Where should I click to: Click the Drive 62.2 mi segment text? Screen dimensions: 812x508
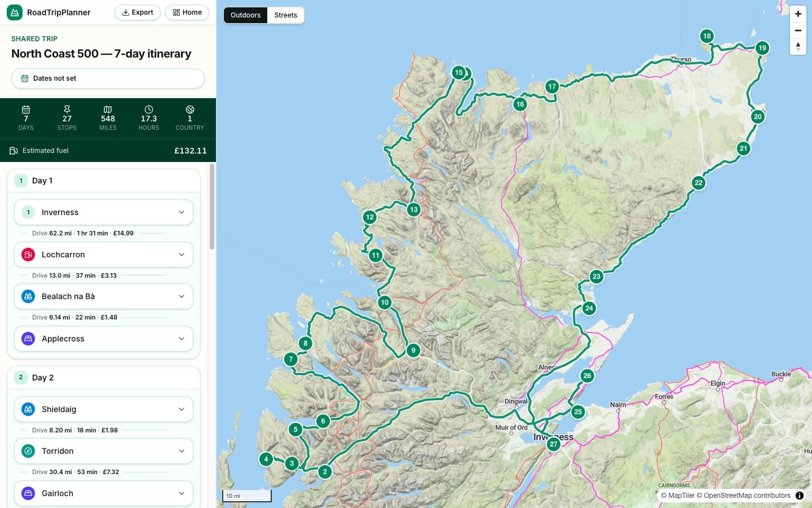click(x=83, y=233)
